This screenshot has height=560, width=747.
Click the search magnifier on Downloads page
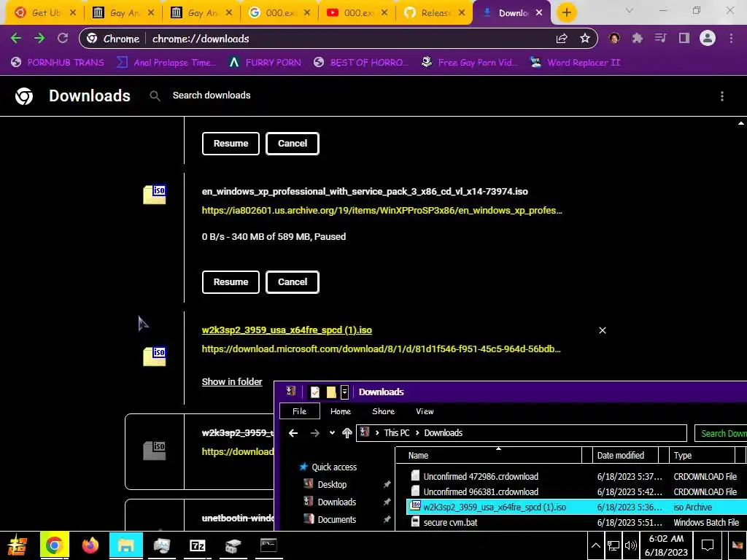click(x=155, y=96)
